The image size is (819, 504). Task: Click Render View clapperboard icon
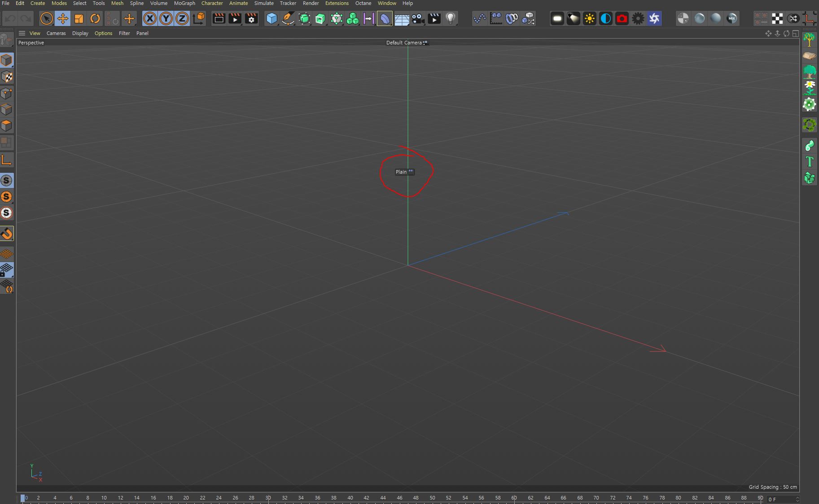[x=219, y=18]
